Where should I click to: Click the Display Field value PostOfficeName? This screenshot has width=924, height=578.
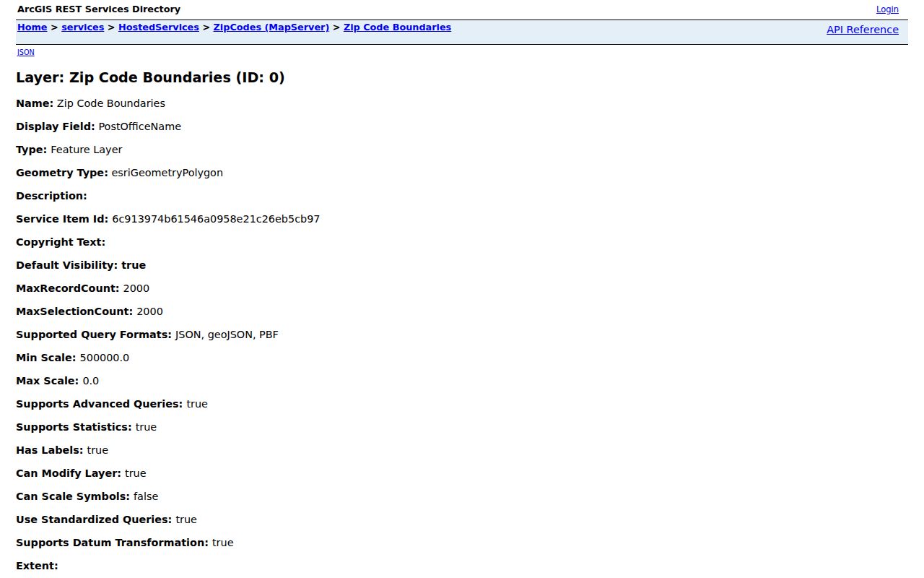140,126
